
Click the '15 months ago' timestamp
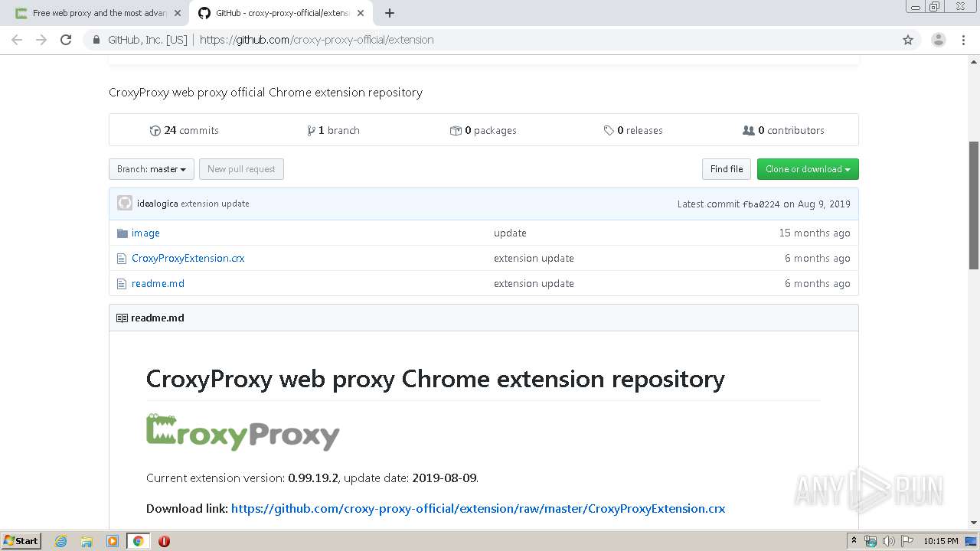tap(815, 233)
